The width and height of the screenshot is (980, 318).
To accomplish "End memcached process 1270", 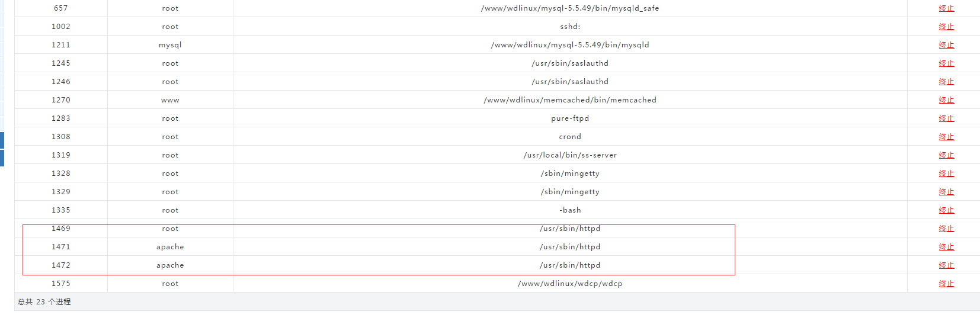I will click(x=946, y=100).
